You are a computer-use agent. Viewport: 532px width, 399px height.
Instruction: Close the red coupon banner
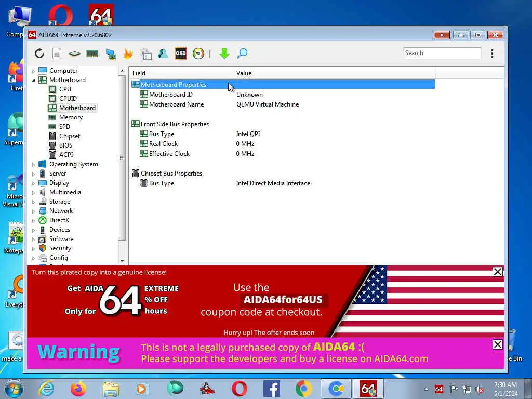pos(497,272)
